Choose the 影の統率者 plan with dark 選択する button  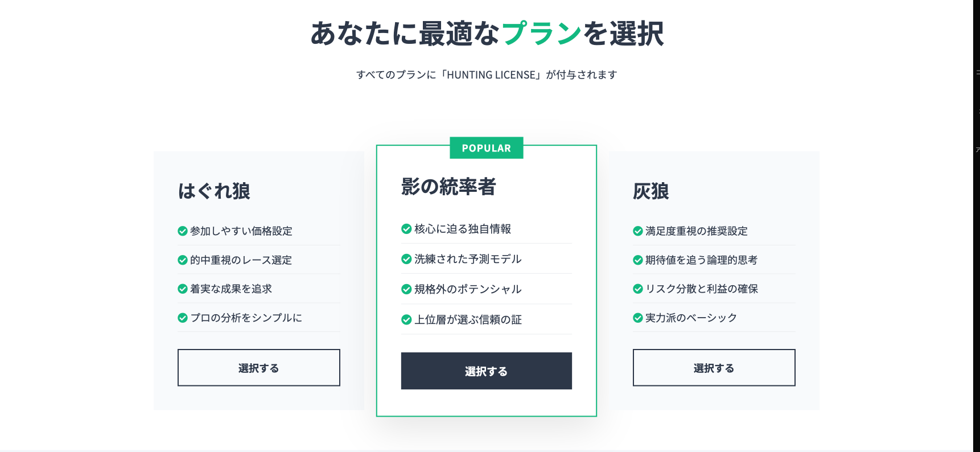coord(486,371)
